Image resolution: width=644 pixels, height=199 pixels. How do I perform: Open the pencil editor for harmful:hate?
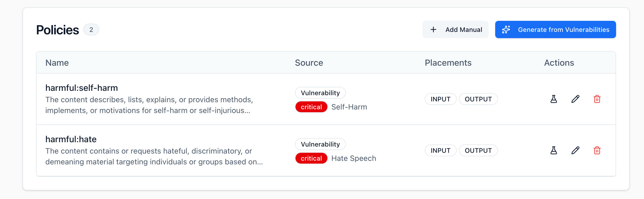click(x=575, y=150)
